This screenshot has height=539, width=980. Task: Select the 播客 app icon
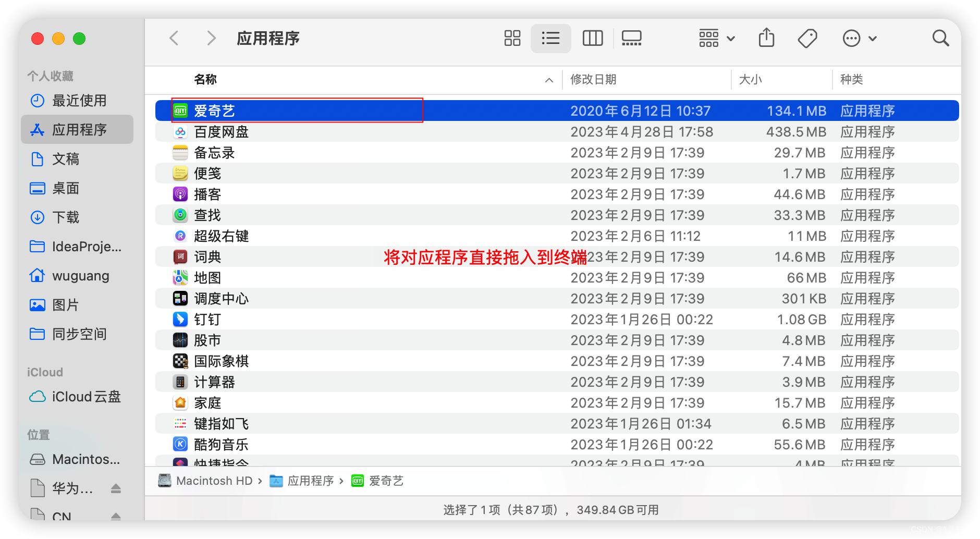pyautogui.click(x=180, y=194)
